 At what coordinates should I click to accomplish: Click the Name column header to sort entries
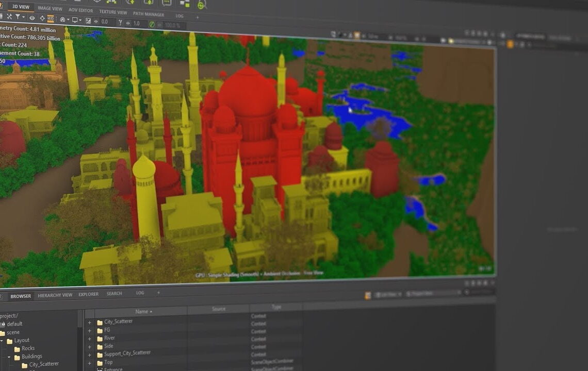coord(143,311)
